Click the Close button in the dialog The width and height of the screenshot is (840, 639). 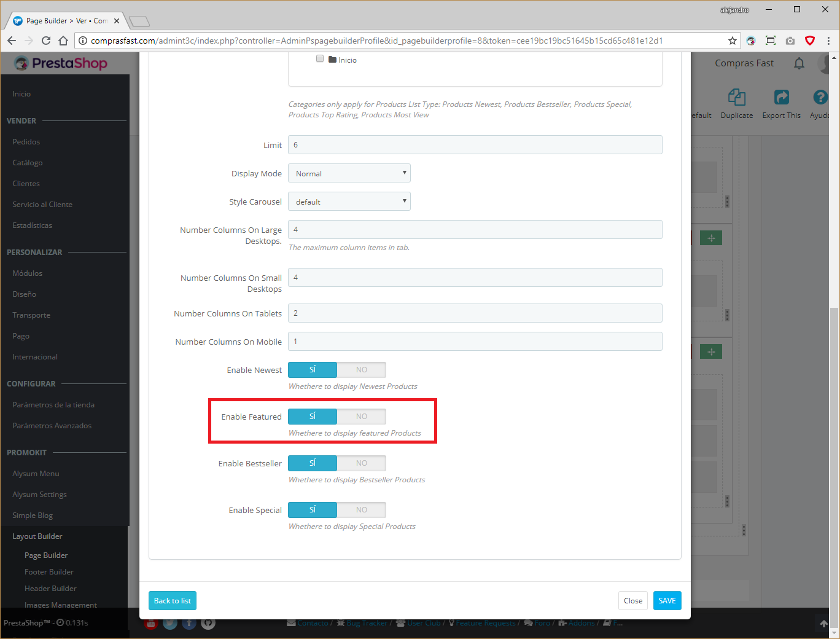tap(633, 601)
